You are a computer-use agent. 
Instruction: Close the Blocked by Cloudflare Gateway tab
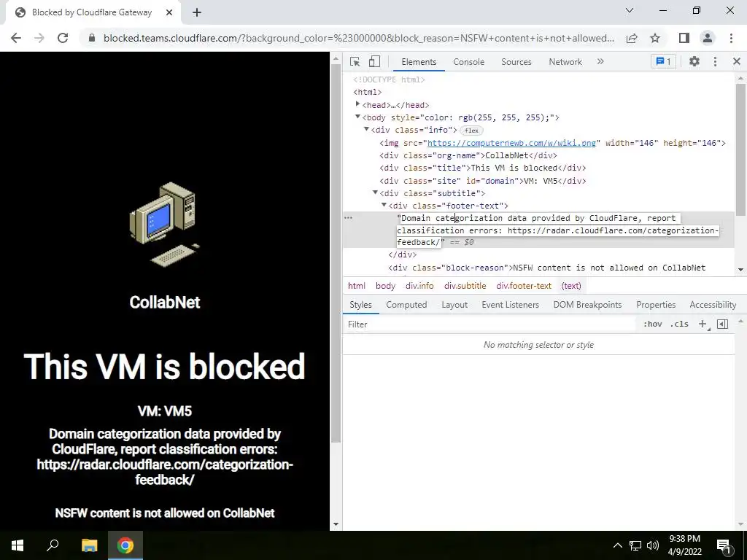[x=169, y=12]
